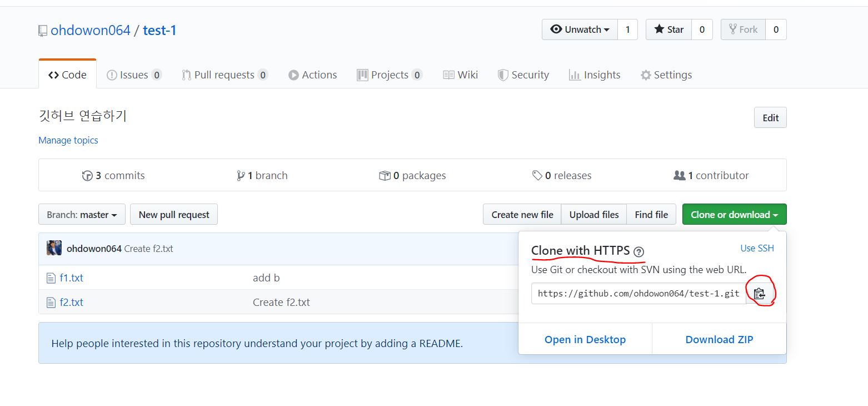Screen dimensions: 868x406
Task: Open the f2.txt file
Action: [x=72, y=303]
